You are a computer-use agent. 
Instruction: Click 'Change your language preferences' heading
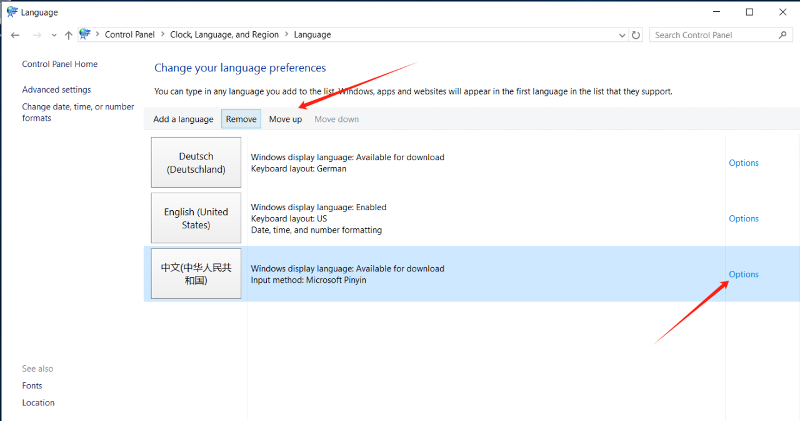[240, 68]
